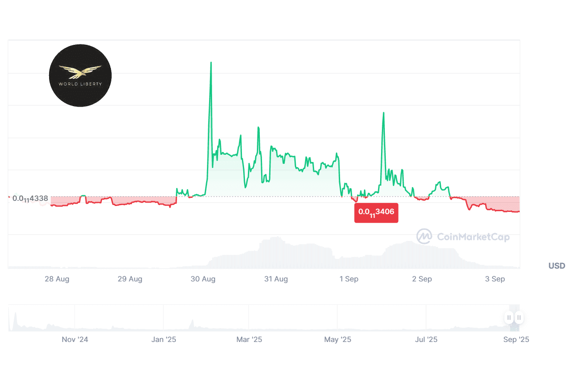Click the 3 Sep date label
This screenshot has height=368, width=588.
495,279
